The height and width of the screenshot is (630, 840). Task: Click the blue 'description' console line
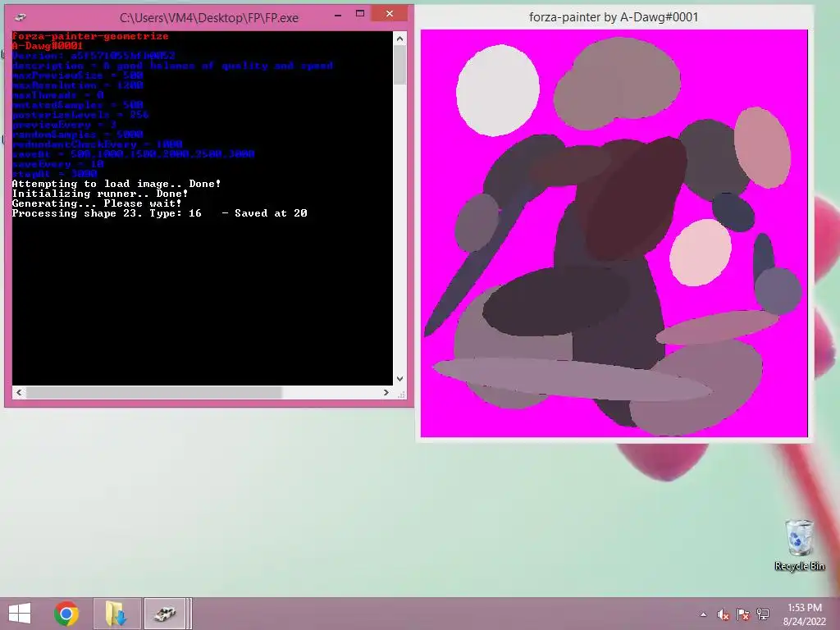[x=172, y=66]
